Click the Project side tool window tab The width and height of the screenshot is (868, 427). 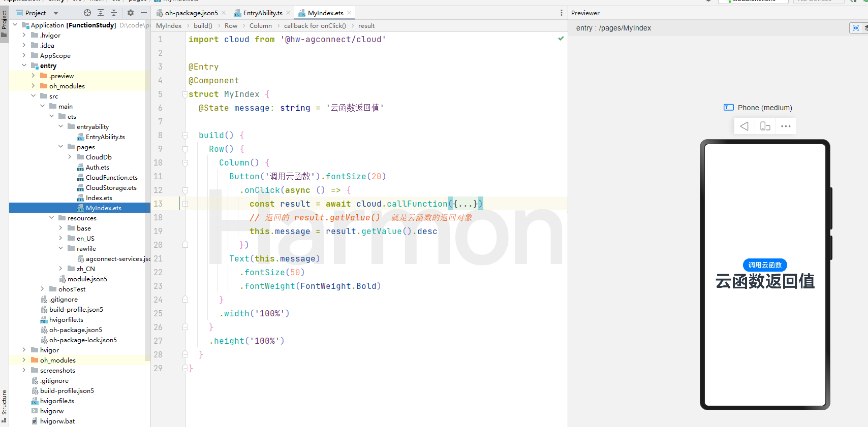4,24
